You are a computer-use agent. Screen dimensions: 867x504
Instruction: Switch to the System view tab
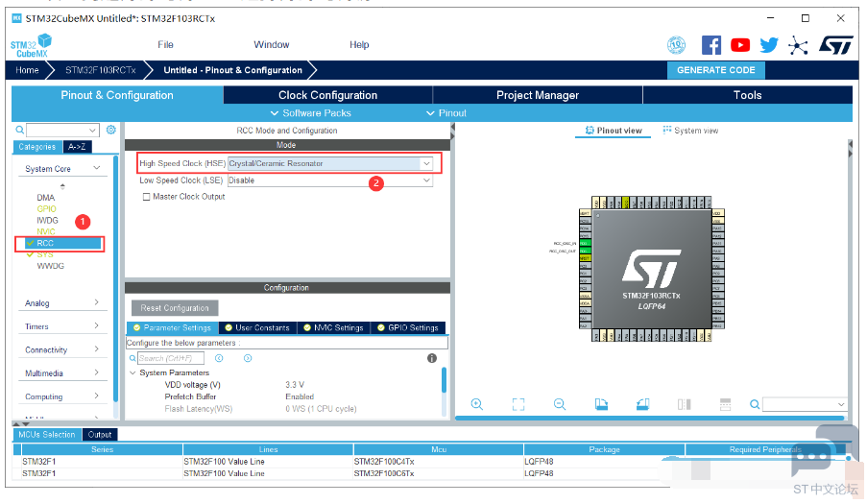pos(690,131)
